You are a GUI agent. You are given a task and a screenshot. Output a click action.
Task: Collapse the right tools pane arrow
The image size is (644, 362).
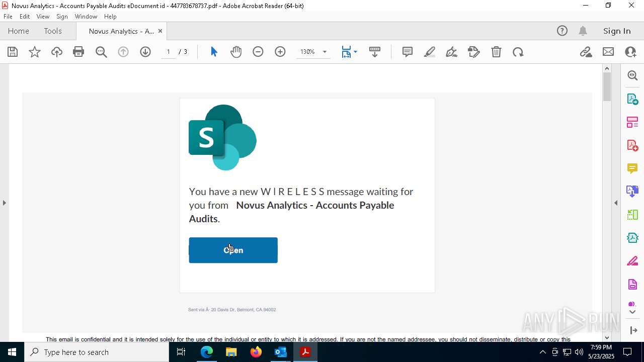(616, 203)
